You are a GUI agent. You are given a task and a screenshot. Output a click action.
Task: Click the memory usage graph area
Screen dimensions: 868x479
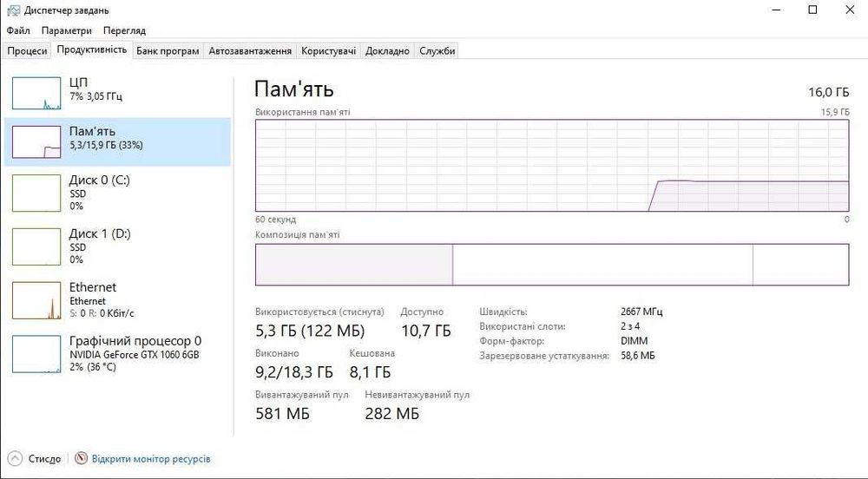(x=551, y=165)
